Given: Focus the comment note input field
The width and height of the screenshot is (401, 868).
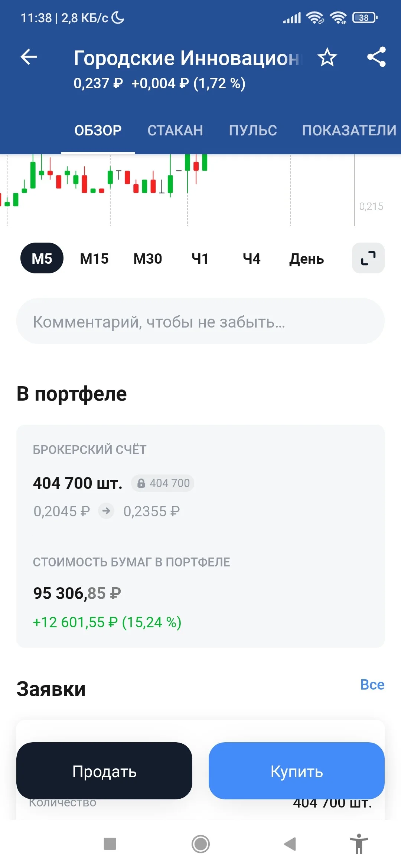Looking at the screenshot, I should click(200, 321).
